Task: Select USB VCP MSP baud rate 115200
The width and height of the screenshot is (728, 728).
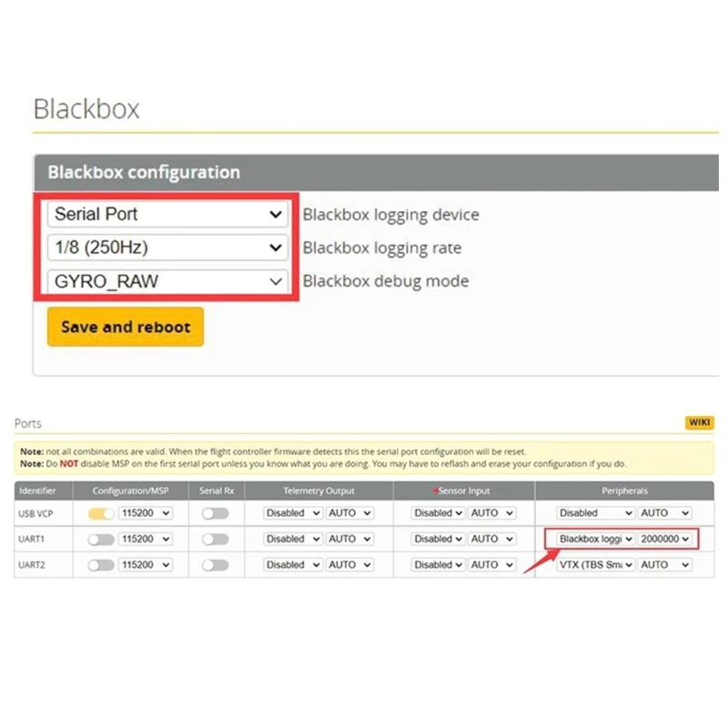Action: 146,513
